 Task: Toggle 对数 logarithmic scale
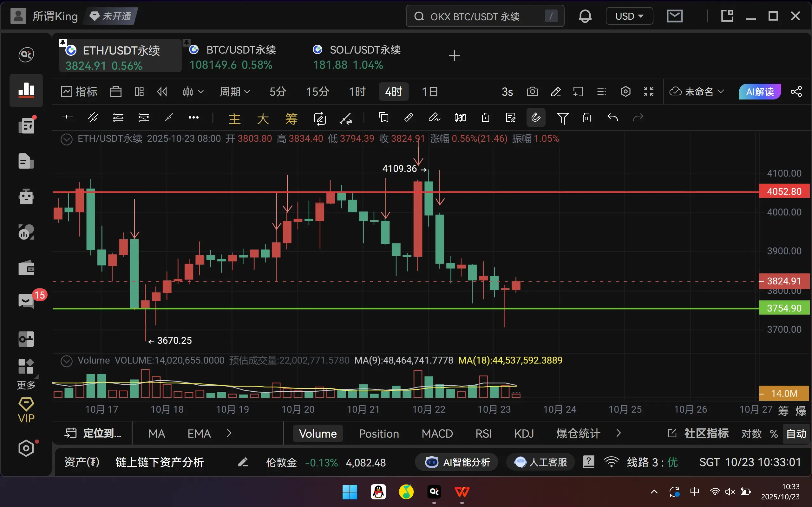(751, 433)
